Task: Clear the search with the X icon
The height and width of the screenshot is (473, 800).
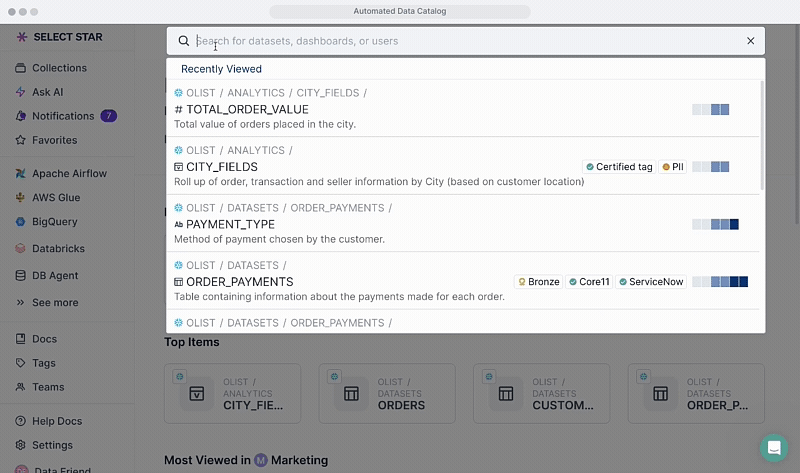Action: pos(750,41)
